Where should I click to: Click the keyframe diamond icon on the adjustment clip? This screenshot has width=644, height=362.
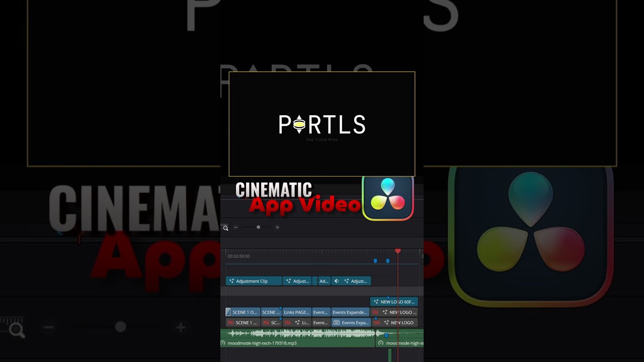click(x=336, y=281)
